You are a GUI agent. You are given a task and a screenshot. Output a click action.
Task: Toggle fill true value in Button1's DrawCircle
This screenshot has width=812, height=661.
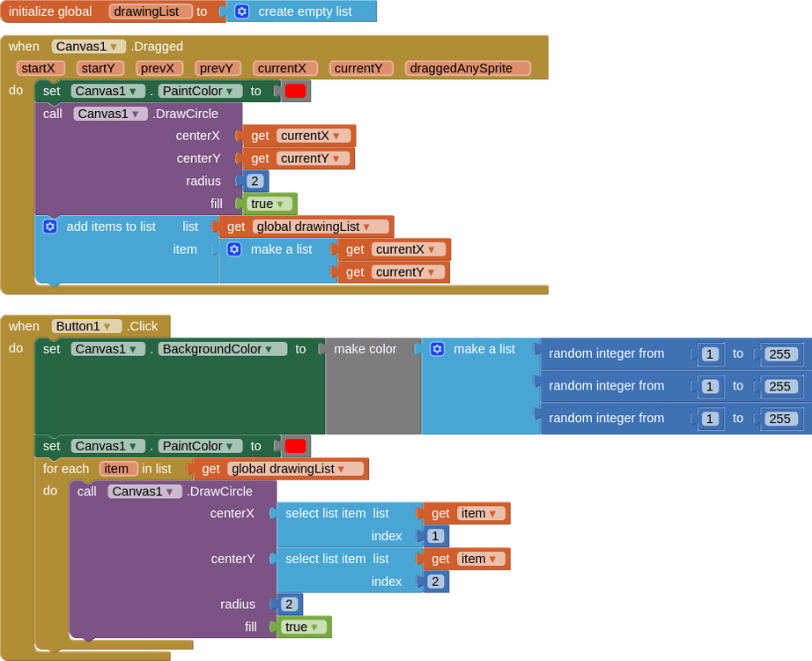pos(314,627)
